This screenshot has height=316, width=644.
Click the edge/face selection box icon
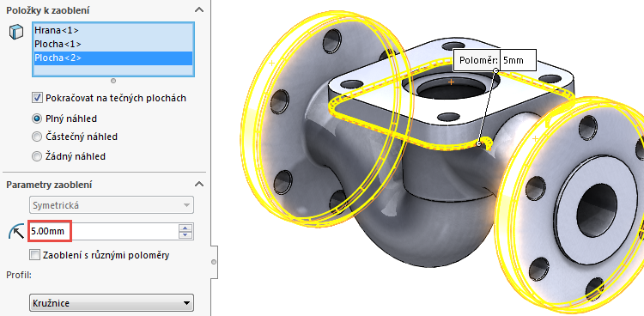tap(16, 32)
